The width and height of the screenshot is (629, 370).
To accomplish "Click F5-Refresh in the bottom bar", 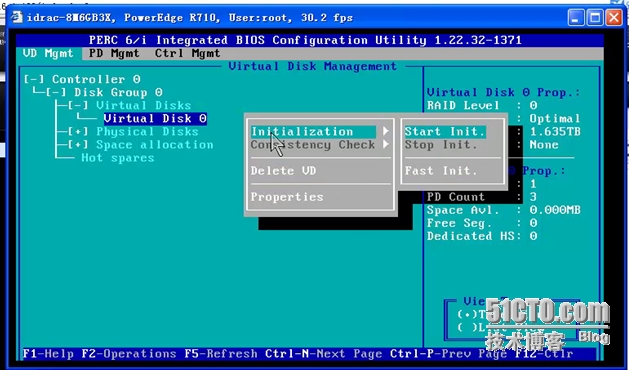I will (221, 354).
